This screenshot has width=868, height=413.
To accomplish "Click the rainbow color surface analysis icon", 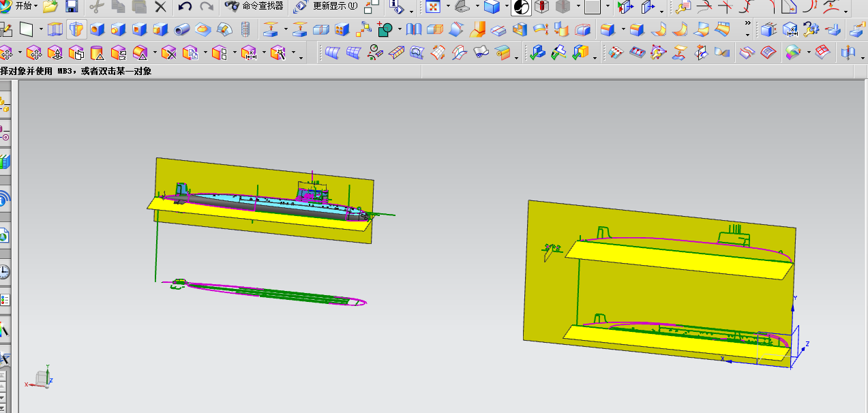I will click(x=792, y=52).
